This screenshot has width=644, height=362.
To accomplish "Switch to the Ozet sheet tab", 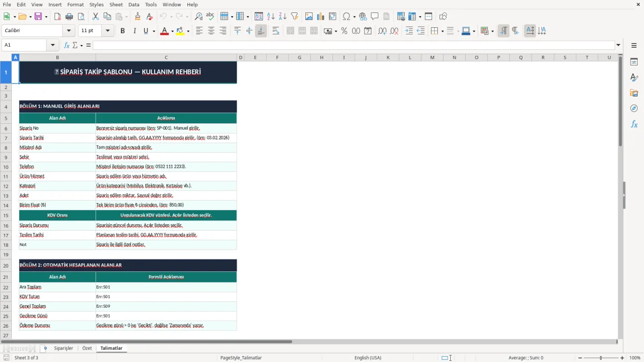I will [87, 348].
